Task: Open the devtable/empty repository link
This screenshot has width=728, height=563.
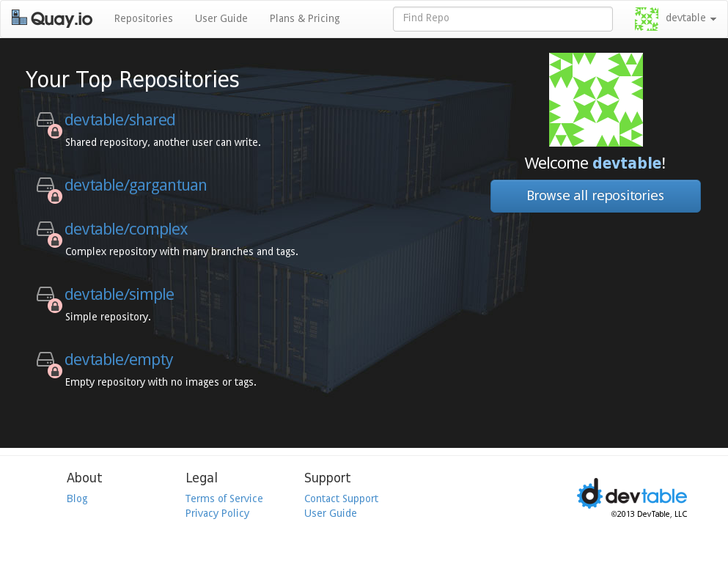Action: tap(119, 360)
